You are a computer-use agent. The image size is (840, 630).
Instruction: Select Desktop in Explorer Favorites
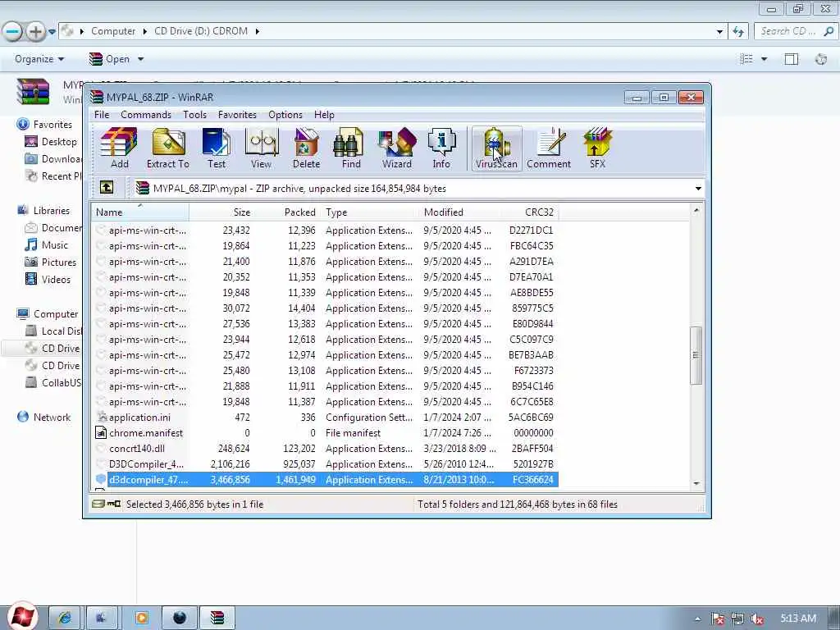coord(51,142)
